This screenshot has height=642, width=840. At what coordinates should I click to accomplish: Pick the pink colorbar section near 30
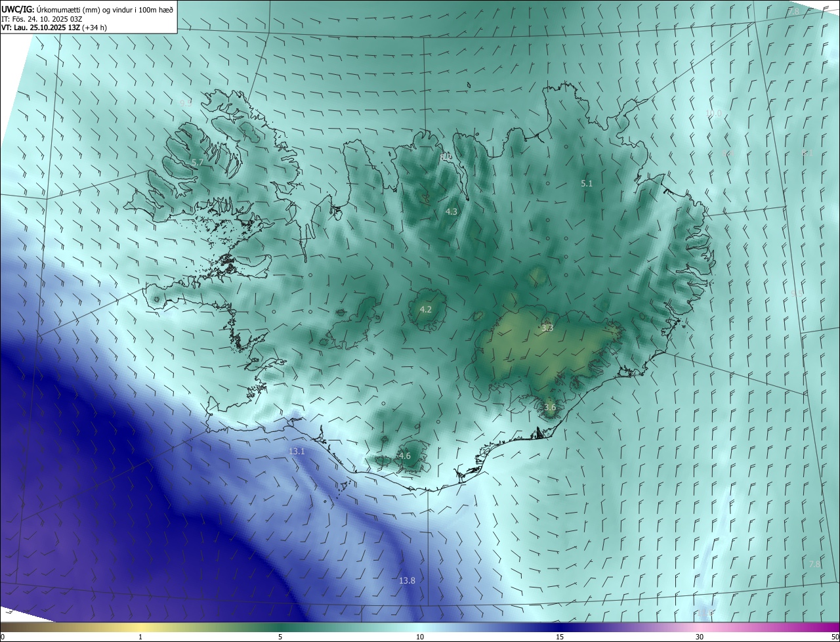point(700,627)
